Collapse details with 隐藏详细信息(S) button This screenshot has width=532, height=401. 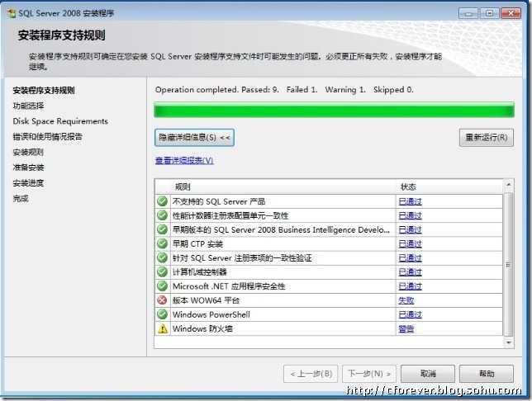point(194,137)
